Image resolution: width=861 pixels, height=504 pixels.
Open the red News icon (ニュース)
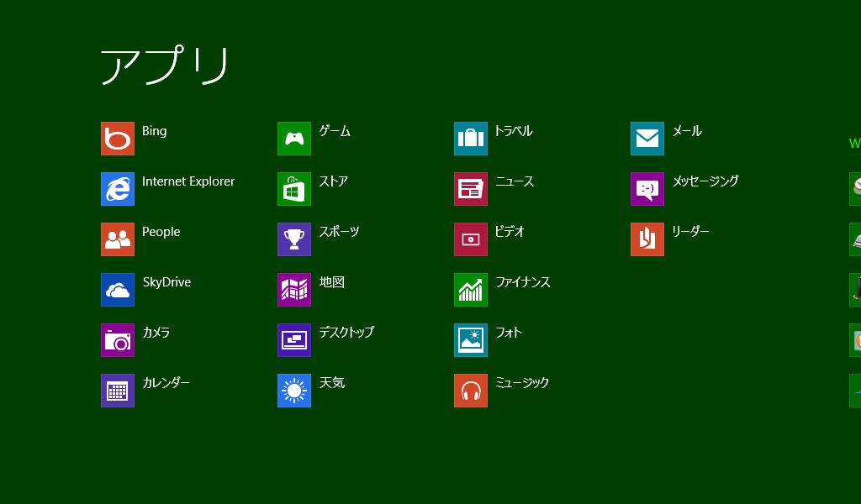tap(471, 189)
